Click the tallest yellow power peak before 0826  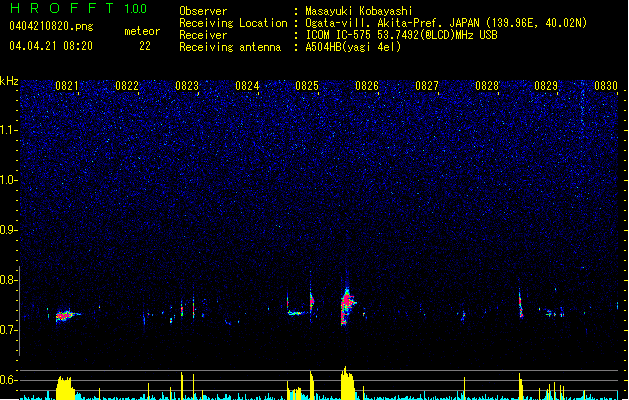point(347,383)
